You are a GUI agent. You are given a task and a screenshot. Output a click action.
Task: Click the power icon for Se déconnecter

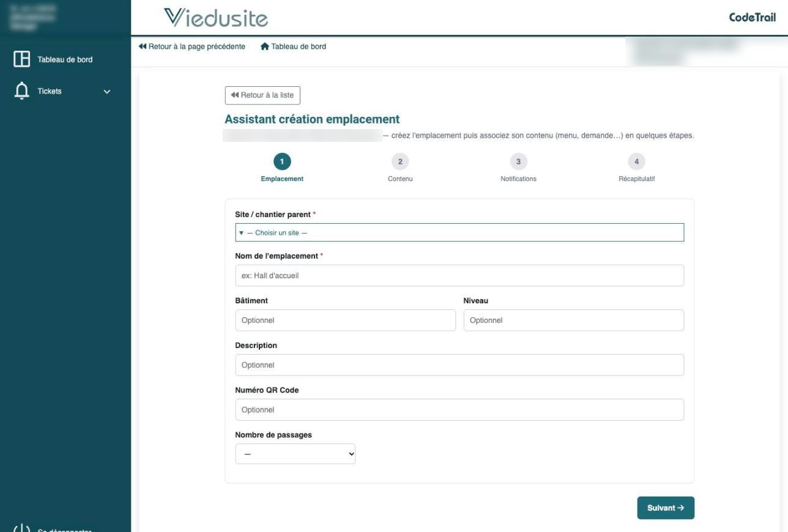(x=22, y=530)
